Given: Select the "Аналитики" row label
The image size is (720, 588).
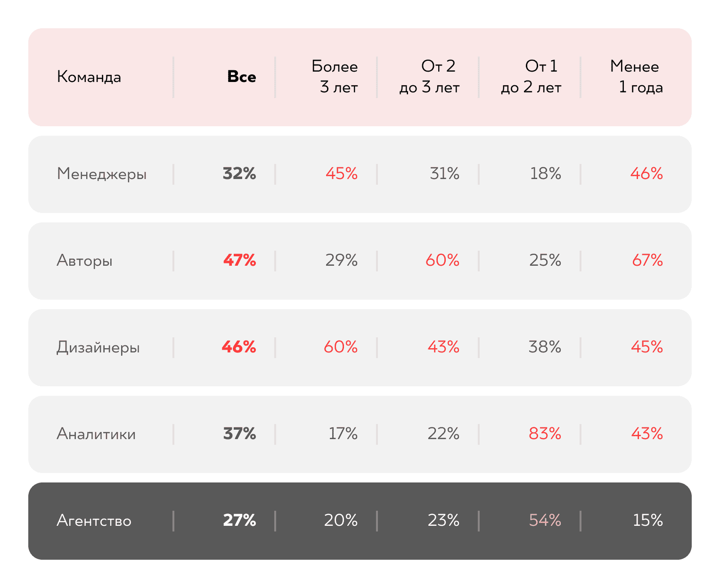Looking at the screenshot, I should [x=96, y=434].
